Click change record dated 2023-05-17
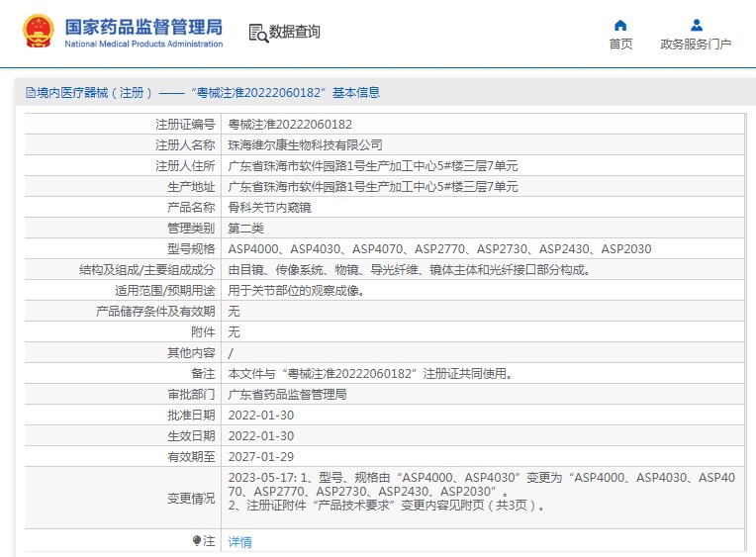Screen dimensions: 756x557 pos(481,484)
